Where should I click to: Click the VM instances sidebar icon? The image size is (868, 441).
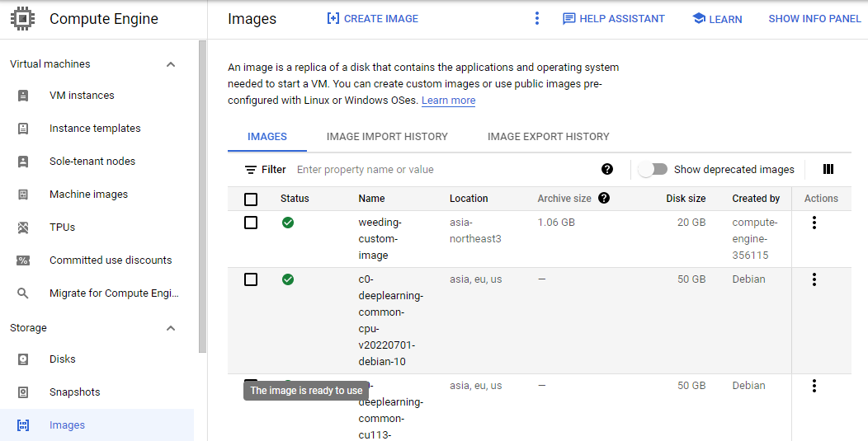[x=23, y=95]
